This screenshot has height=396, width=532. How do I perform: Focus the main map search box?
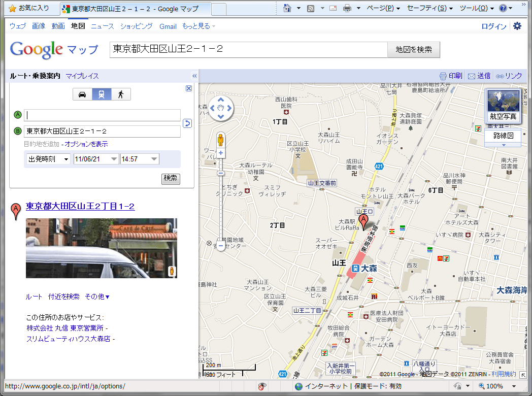248,50
